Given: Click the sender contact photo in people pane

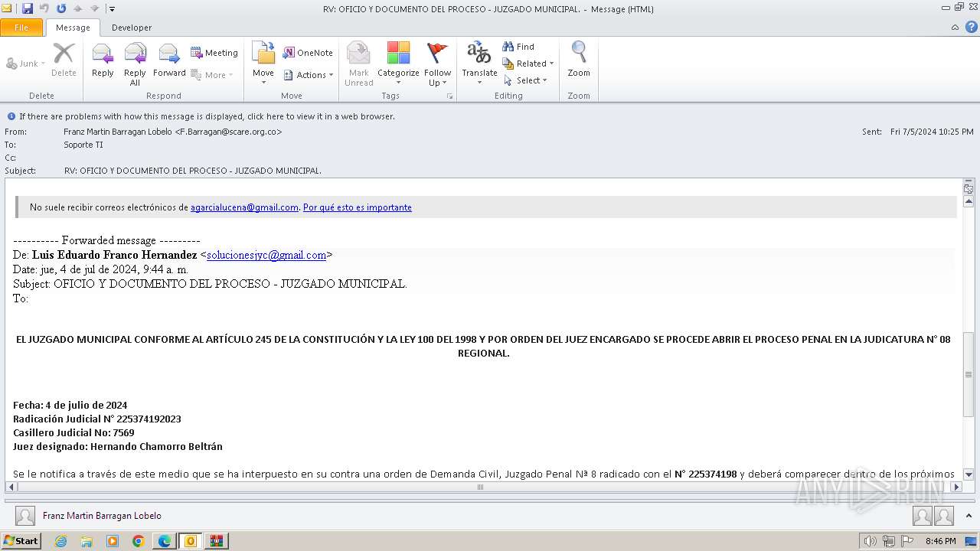Looking at the screenshot, I should [25, 516].
